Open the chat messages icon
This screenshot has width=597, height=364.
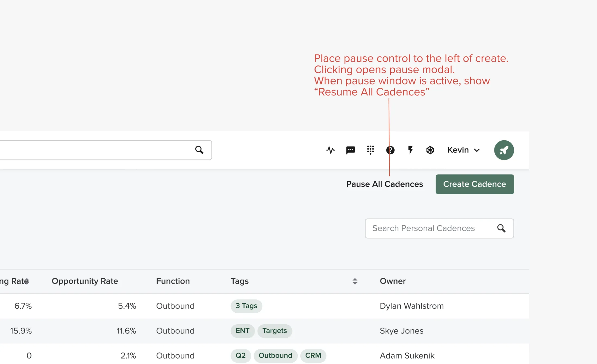coord(350,150)
